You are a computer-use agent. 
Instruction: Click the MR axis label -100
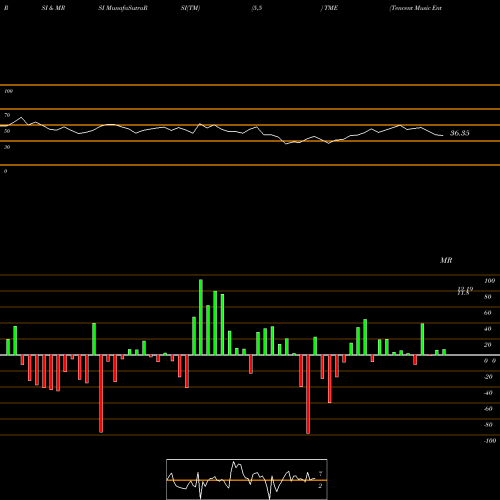point(490,441)
